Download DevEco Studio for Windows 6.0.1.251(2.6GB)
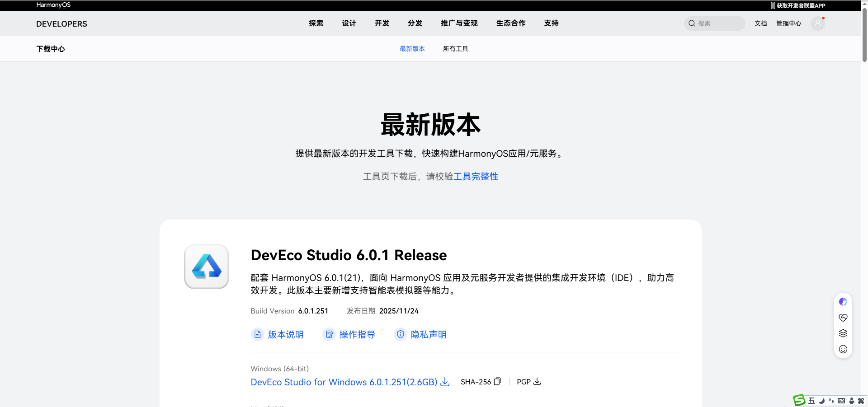The image size is (868, 407). 344,382
